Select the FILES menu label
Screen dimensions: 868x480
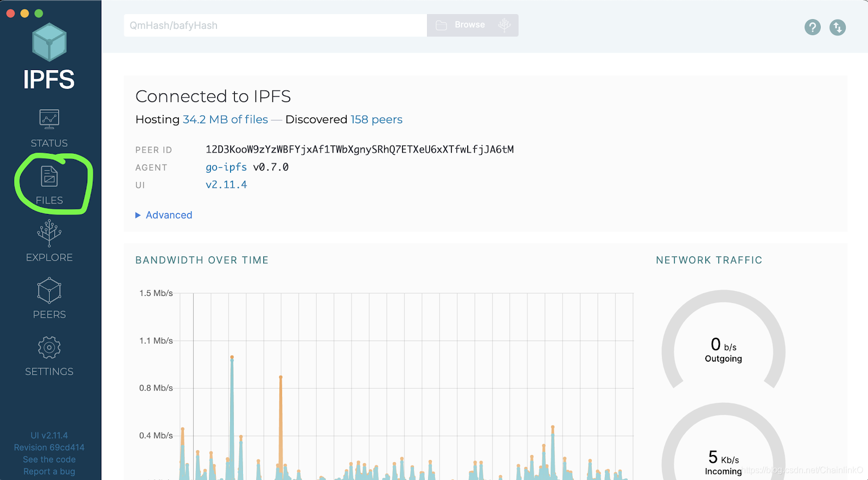tap(49, 200)
